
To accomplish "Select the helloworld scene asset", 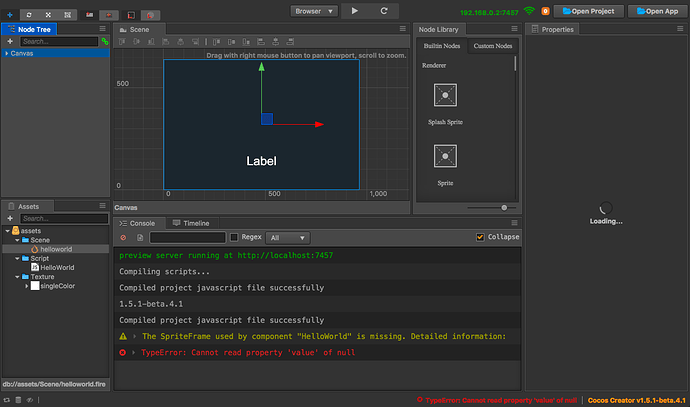I will [x=56, y=249].
